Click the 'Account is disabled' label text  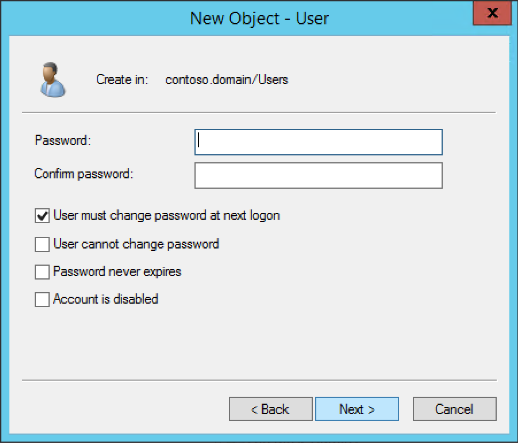click(106, 299)
